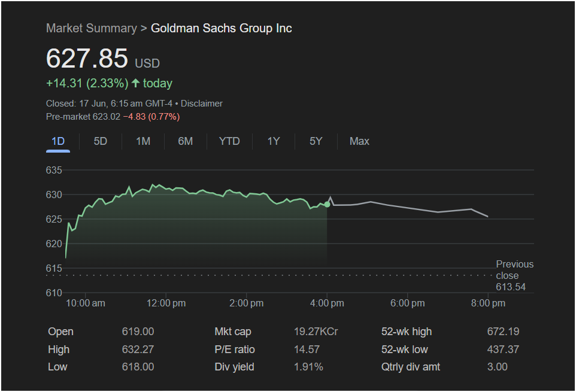The width and height of the screenshot is (576, 392).
Task: Click the Mkt cap value 19.27KCr
Action: click(x=316, y=332)
